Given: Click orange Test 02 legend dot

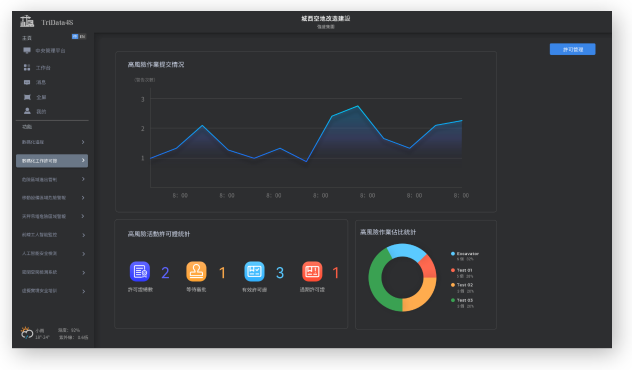Looking at the screenshot, I should click(453, 285).
